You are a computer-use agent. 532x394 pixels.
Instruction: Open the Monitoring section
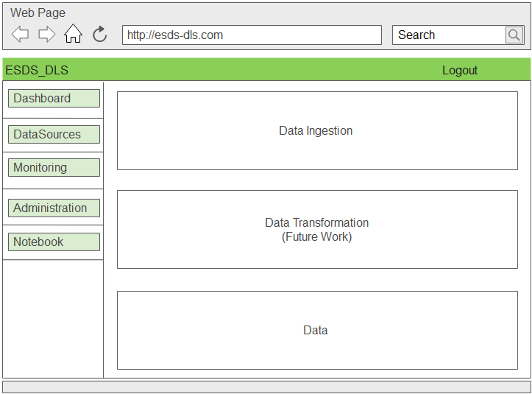coord(54,168)
